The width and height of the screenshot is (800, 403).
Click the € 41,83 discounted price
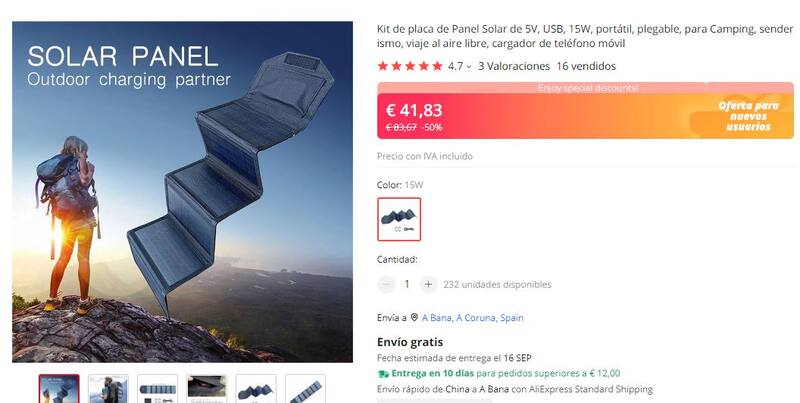coord(414,110)
